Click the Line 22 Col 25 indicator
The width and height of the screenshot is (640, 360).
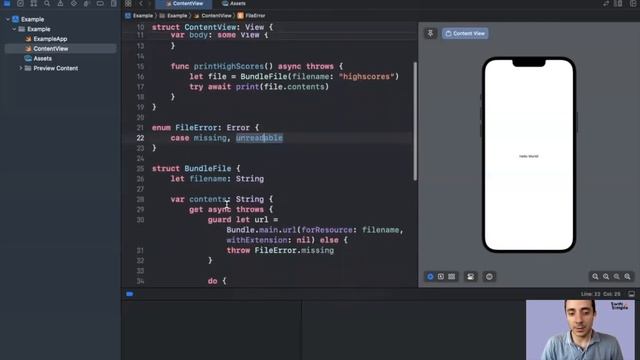pos(600,294)
